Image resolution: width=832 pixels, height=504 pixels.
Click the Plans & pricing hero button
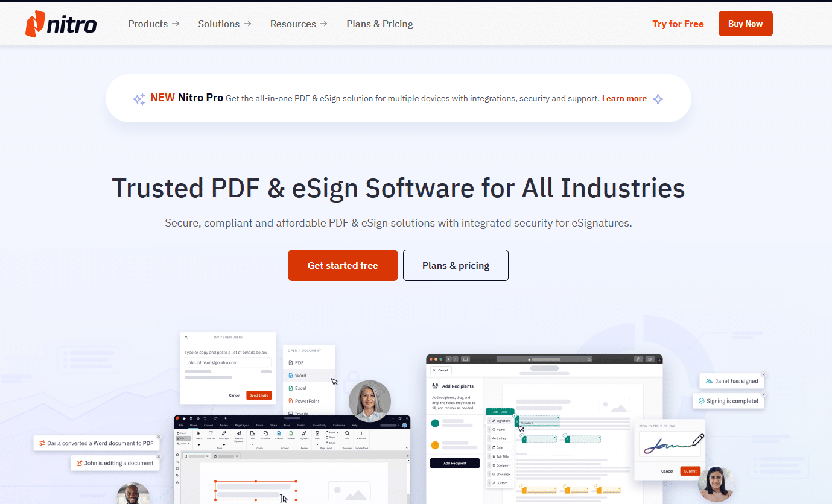point(456,265)
